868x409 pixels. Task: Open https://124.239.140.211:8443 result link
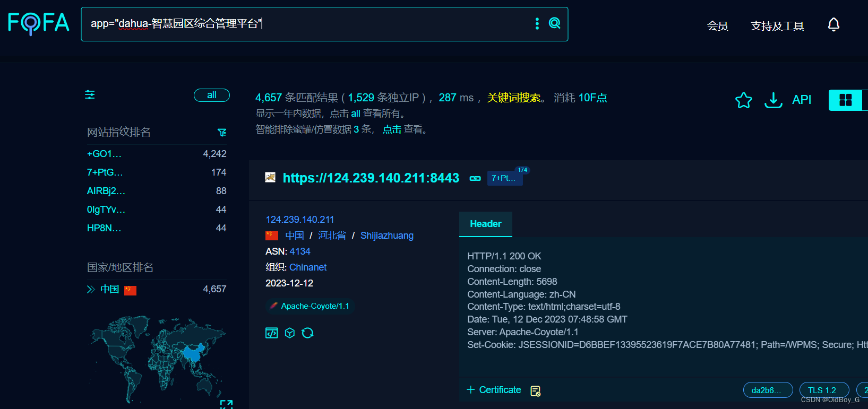[x=371, y=178]
